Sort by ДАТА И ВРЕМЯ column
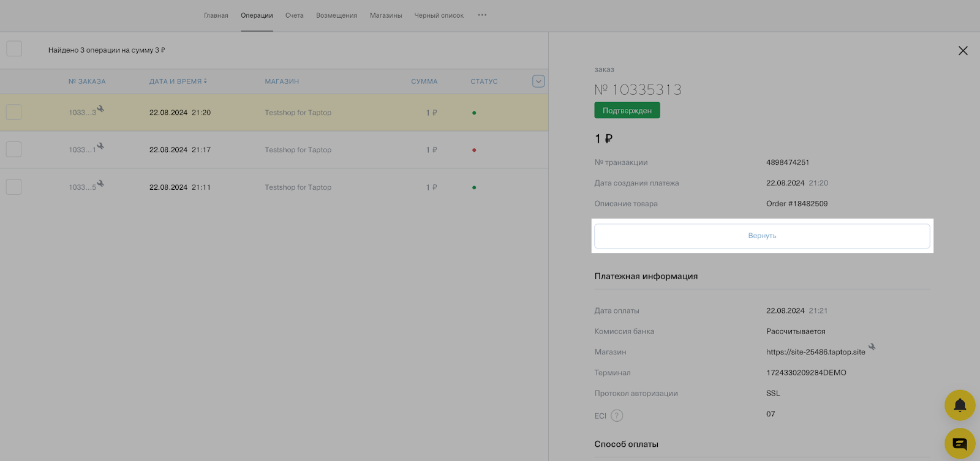Viewport: 980px width, 461px height. coord(178,81)
